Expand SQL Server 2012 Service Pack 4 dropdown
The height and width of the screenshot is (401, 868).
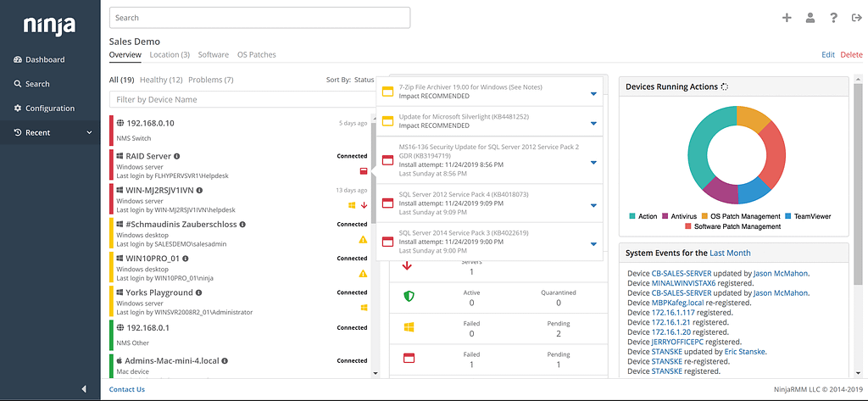[x=593, y=206]
